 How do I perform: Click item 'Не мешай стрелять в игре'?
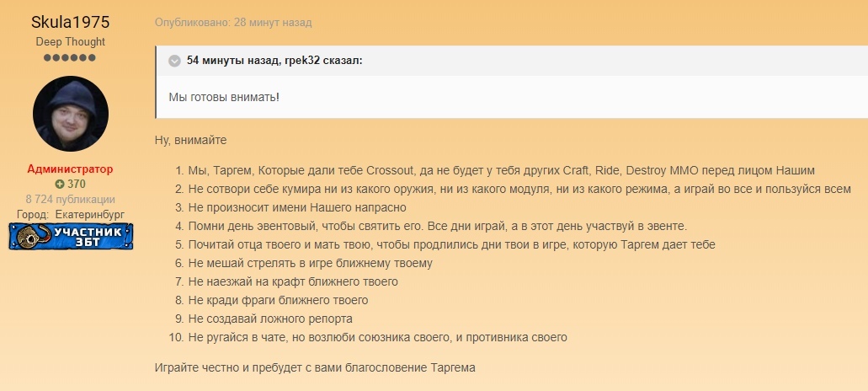310,264
